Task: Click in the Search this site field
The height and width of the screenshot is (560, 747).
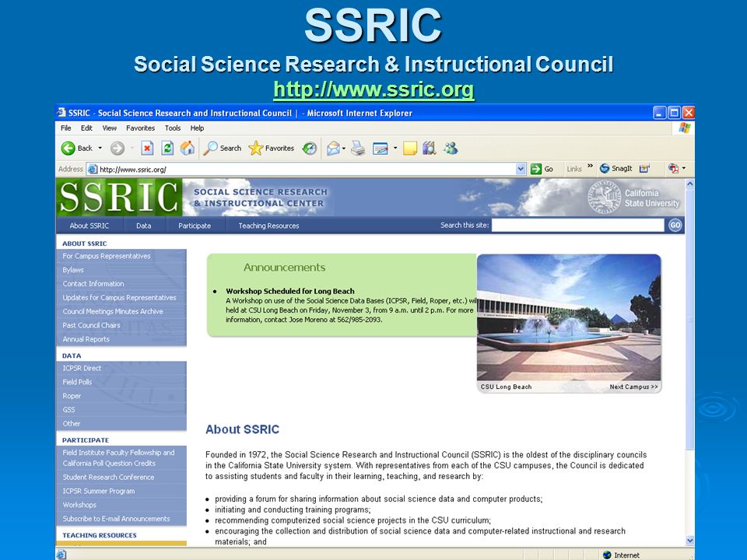Action: pos(578,226)
